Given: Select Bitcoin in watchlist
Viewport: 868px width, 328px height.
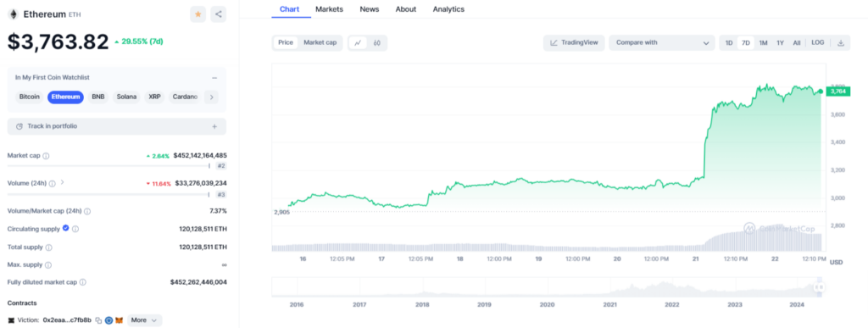Looking at the screenshot, I should point(30,97).
